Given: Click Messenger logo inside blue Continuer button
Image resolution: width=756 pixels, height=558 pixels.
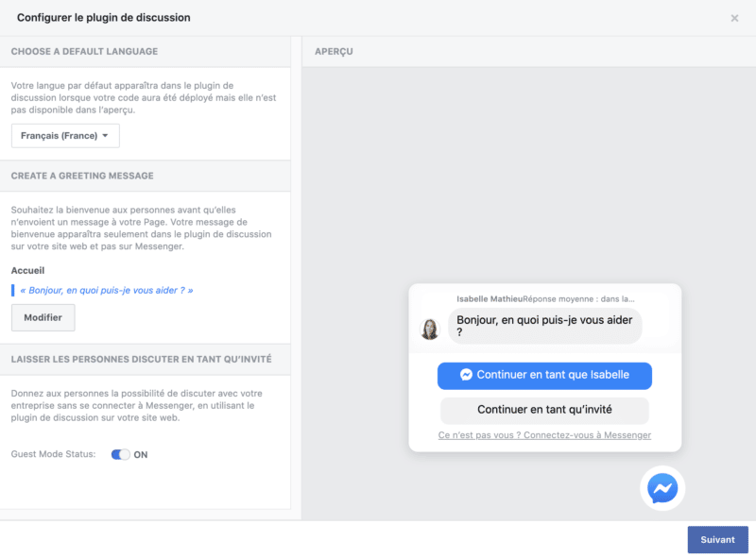Looking at the screenshot, I should 466,375.
